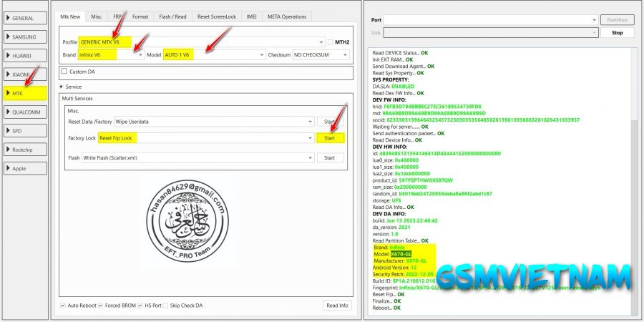Click the 'Security Patch: 2022-12-05' log line

[403, 274]
